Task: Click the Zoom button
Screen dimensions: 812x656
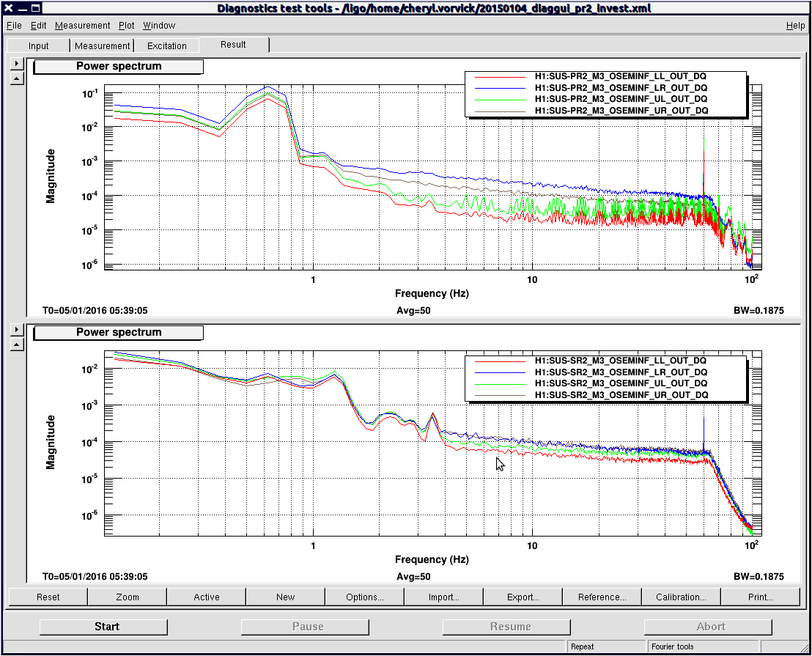Action: pyautogui.click(x=128, y=597)
